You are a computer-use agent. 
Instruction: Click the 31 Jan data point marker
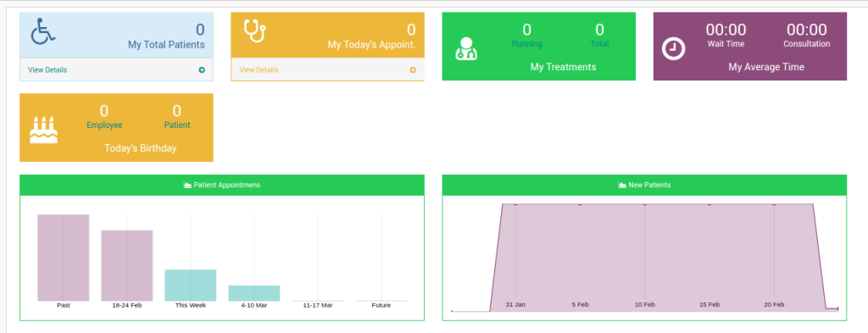click(x=515, y=204)
